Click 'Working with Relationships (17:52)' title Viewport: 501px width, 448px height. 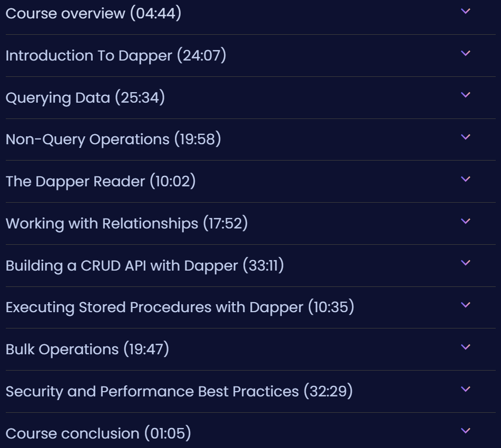pyautogui.click(x=127, y=223)
